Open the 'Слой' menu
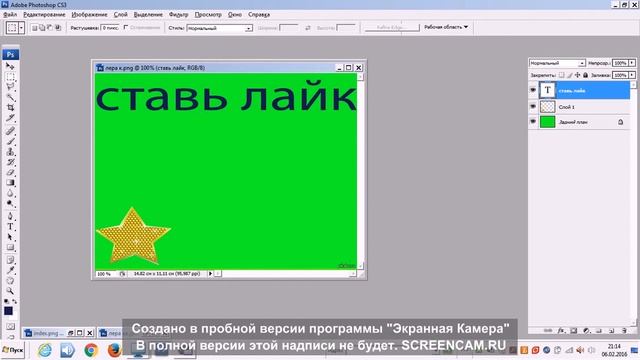The height and width of the screenshot is (360, 640). 120,14
